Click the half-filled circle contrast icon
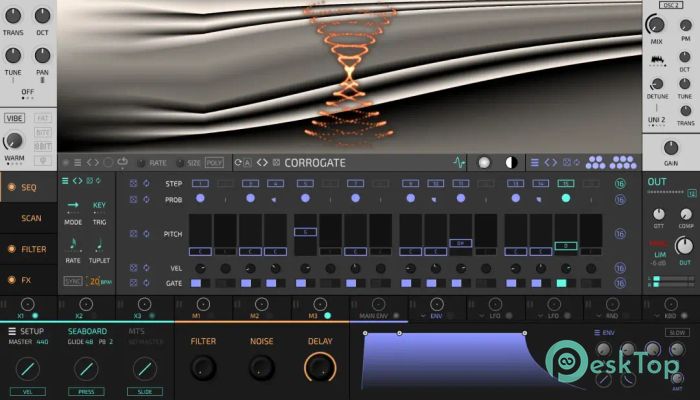This screenshot has height=400, width=700. tap(511, 162)
